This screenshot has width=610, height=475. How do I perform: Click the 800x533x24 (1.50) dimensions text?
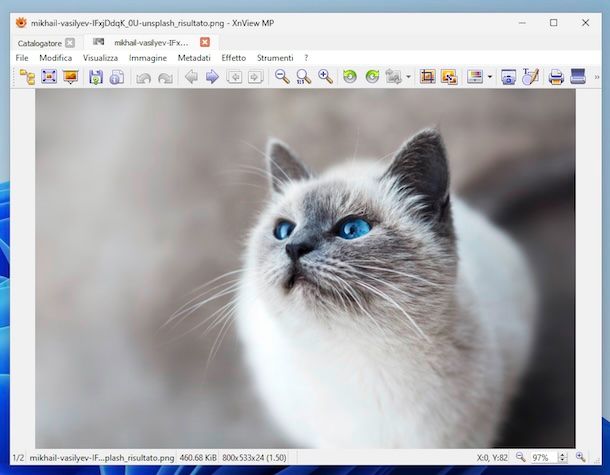tap(254, 458)
